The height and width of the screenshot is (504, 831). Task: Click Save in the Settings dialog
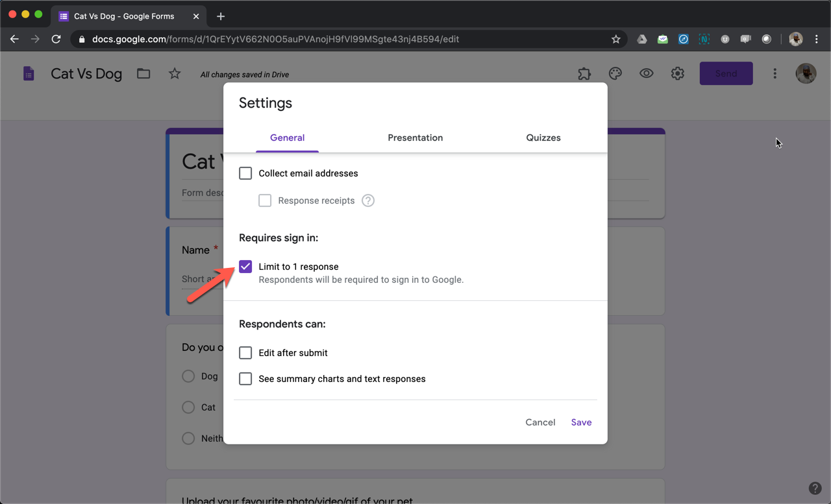coord(581,422)
